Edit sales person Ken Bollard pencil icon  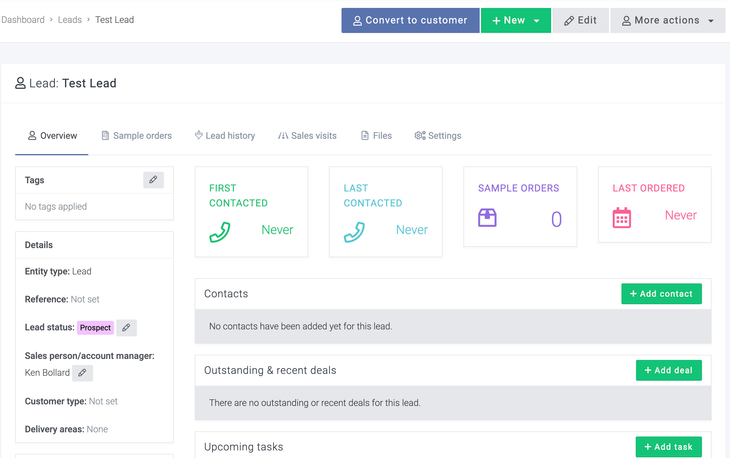click(x=83, y=373)
